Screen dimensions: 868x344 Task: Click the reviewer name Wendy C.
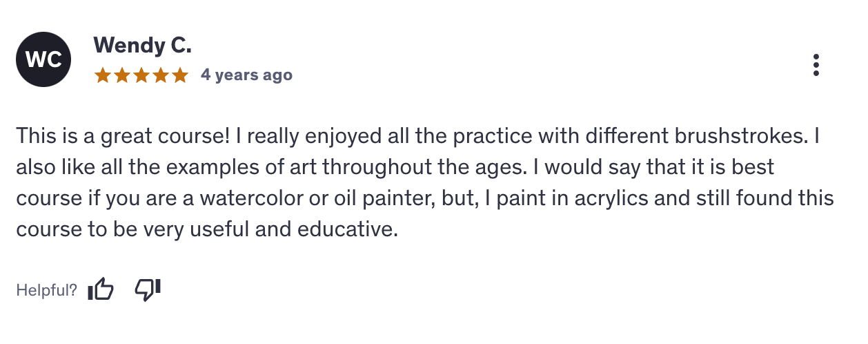click(x=142, y=46)
